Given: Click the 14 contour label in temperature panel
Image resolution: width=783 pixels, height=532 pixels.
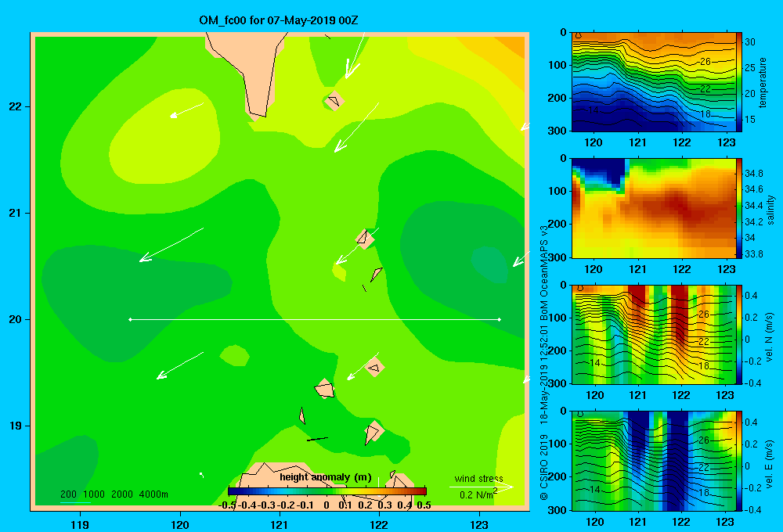Looking at the screenshot, I should click(593, 110).
